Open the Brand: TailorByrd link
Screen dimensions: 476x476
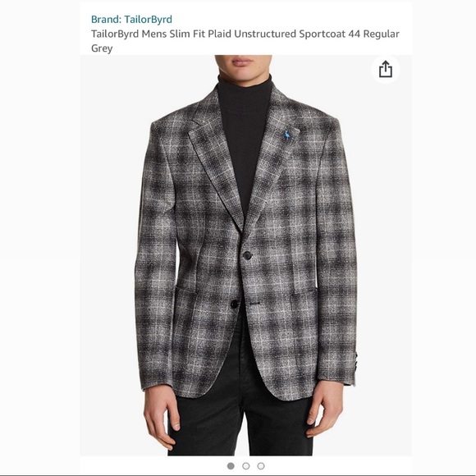(131, 20)
